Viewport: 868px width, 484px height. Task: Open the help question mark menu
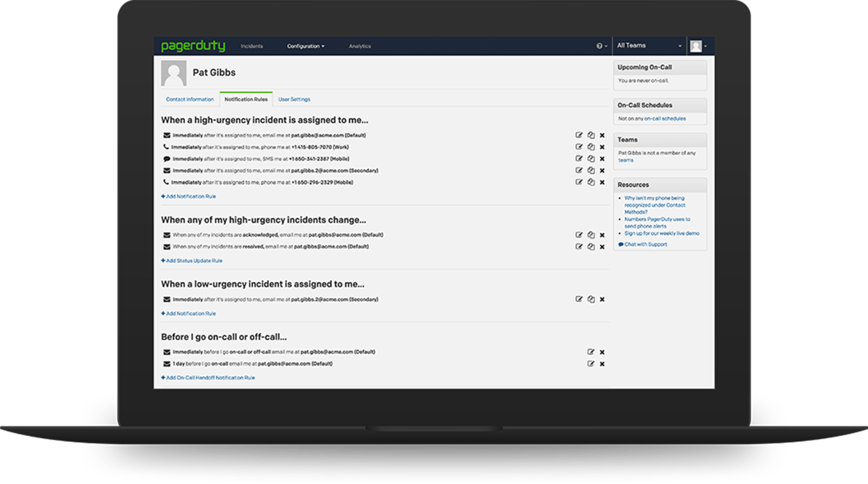(x=601, y=46)
